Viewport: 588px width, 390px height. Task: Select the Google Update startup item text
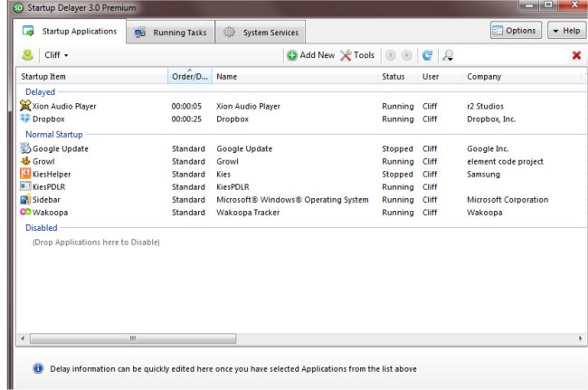tap(61, 148)
